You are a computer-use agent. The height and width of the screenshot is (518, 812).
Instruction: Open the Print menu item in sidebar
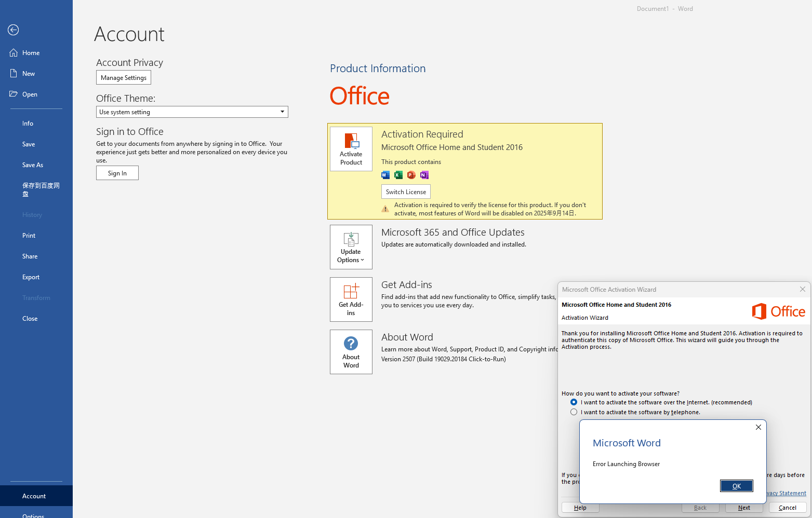29,236
